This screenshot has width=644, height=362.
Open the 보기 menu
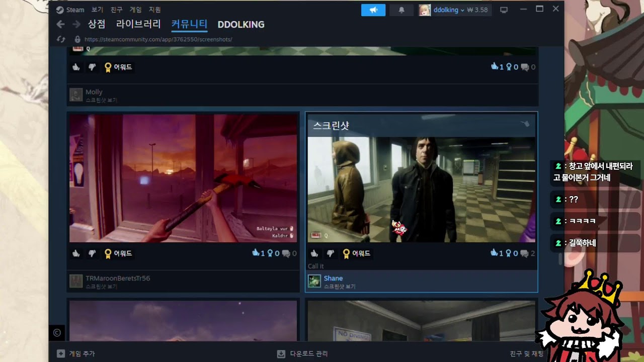98,10
